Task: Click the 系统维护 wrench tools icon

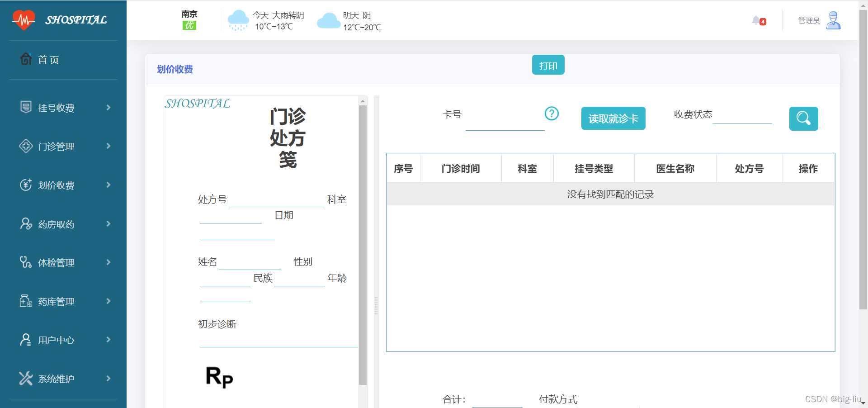Action: (x=26, y=378)
